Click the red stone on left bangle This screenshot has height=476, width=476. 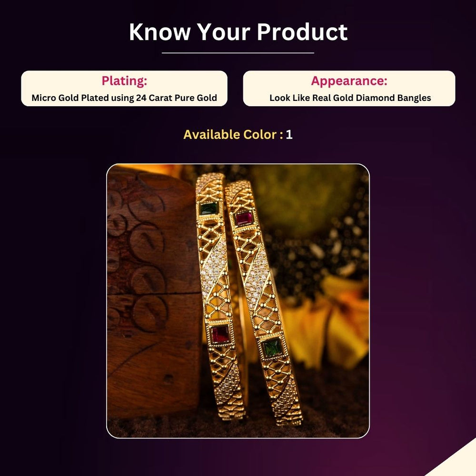click(220, 334)
